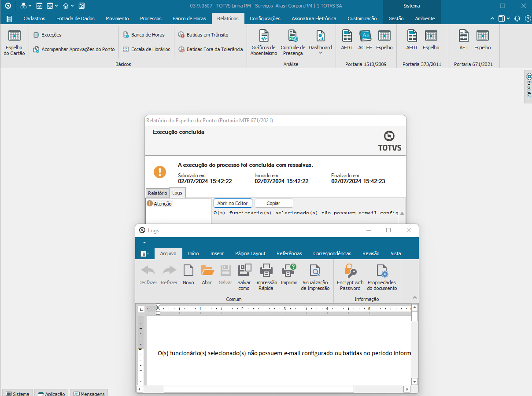Generate AFDT under Portaria 373/2011

412,40
